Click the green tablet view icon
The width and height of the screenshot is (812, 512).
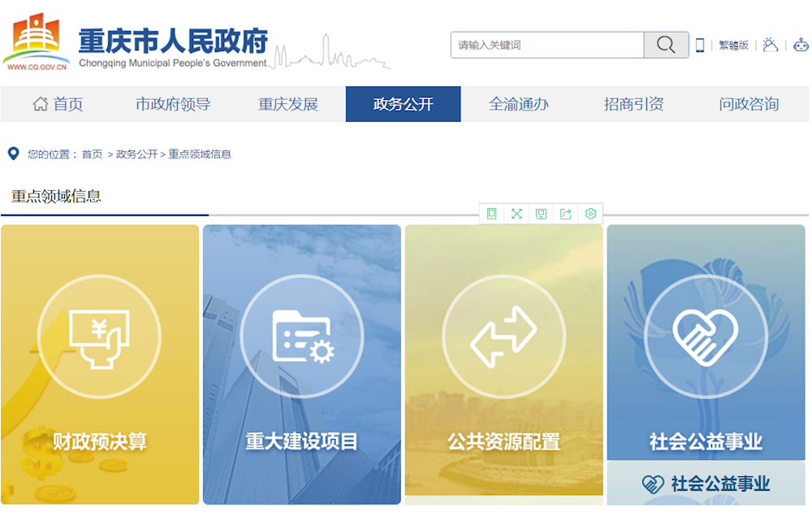491,214
